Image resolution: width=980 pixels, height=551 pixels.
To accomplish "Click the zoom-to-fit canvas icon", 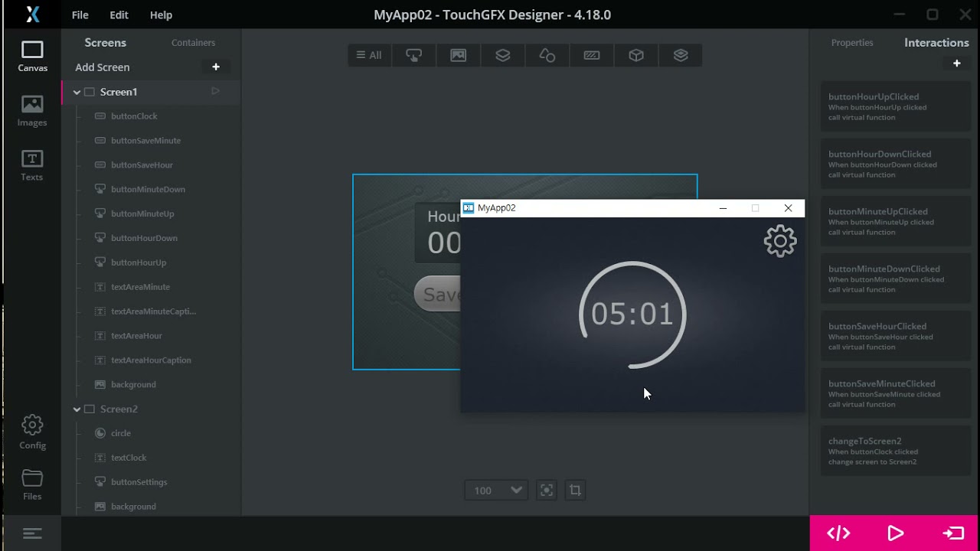I will coord(546,491).
